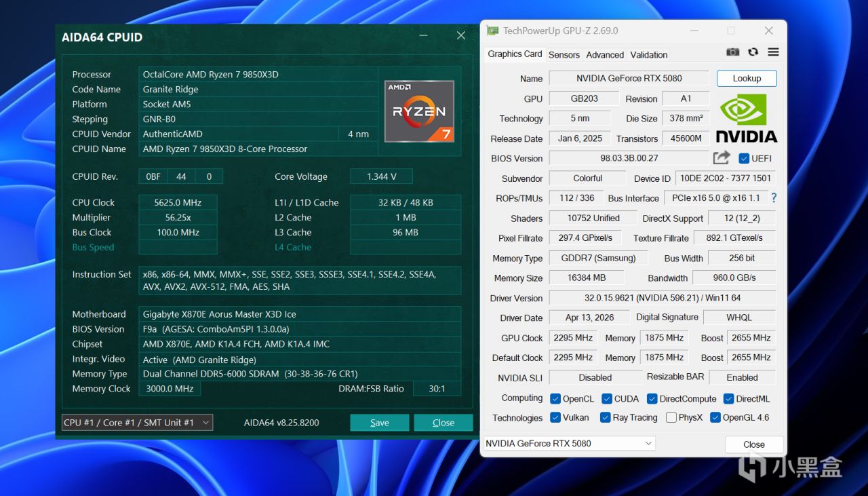Click the GPU Name field in GPU-Z

point(629,78)
